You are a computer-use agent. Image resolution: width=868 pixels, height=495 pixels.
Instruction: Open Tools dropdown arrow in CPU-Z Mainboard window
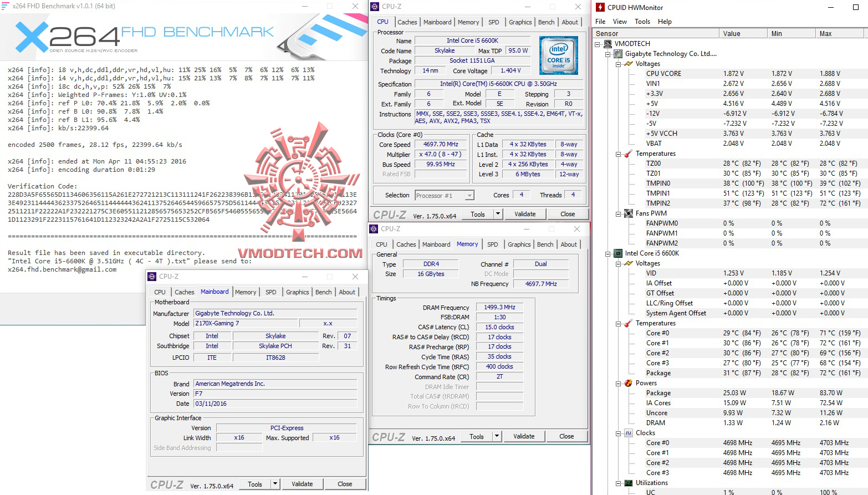click(x=275, y=484)
